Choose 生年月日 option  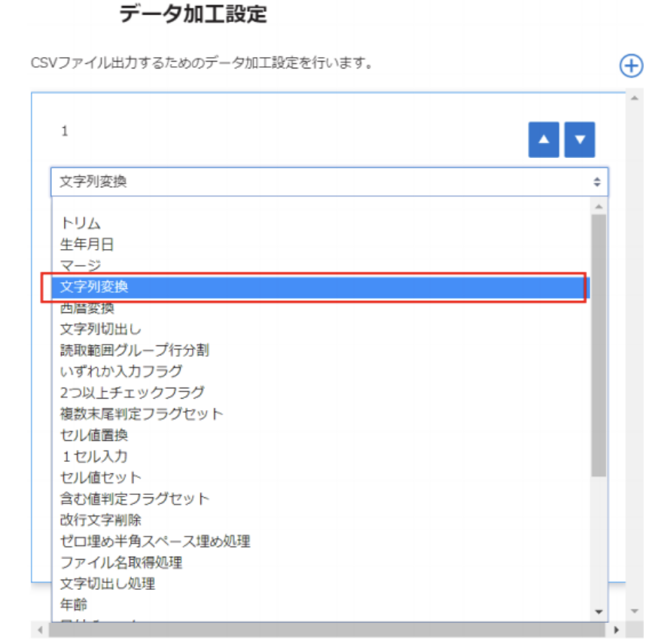[87, 245]
